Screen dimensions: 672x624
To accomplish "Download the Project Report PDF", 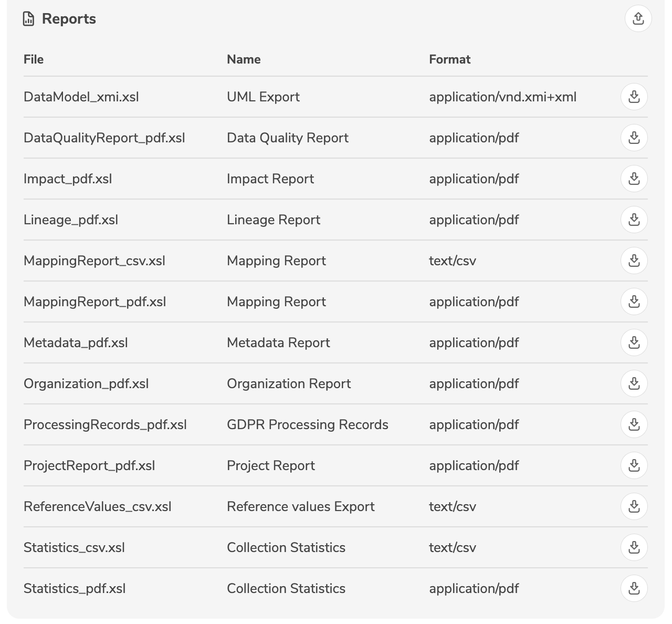I will point(634,465).
